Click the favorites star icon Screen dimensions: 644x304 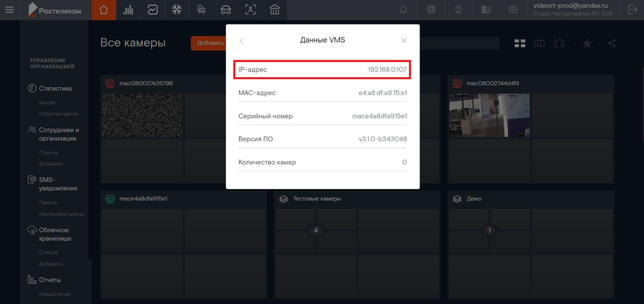coord(587,43)
